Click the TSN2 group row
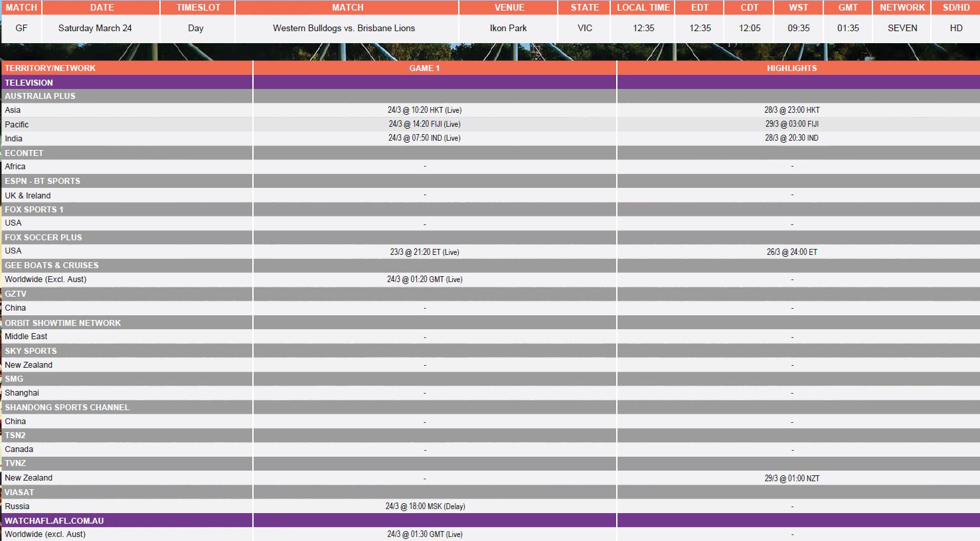 [x=490, y=435]
